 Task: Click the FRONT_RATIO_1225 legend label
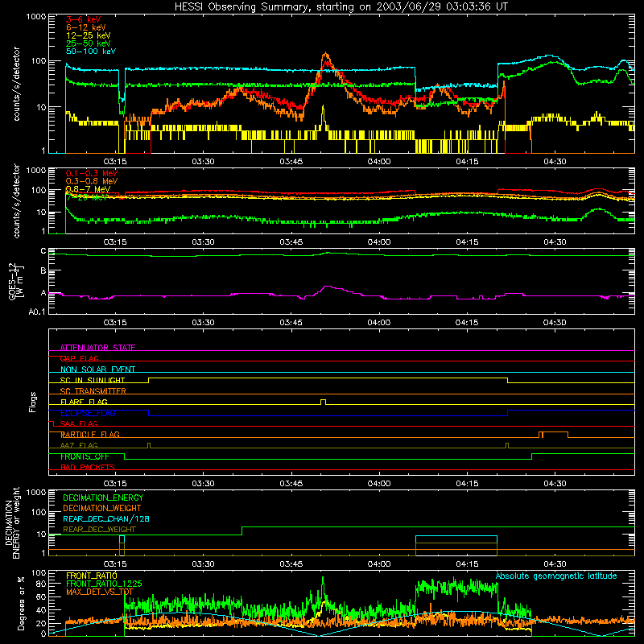(104, 584)
